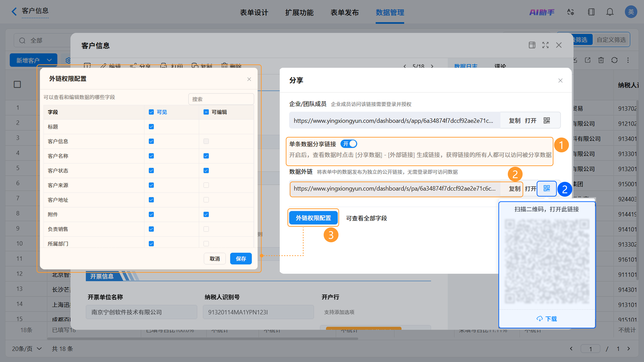This screenshot has height=362, width=644.
Task: Open the user avatar 英
Action: coord(631,12)
